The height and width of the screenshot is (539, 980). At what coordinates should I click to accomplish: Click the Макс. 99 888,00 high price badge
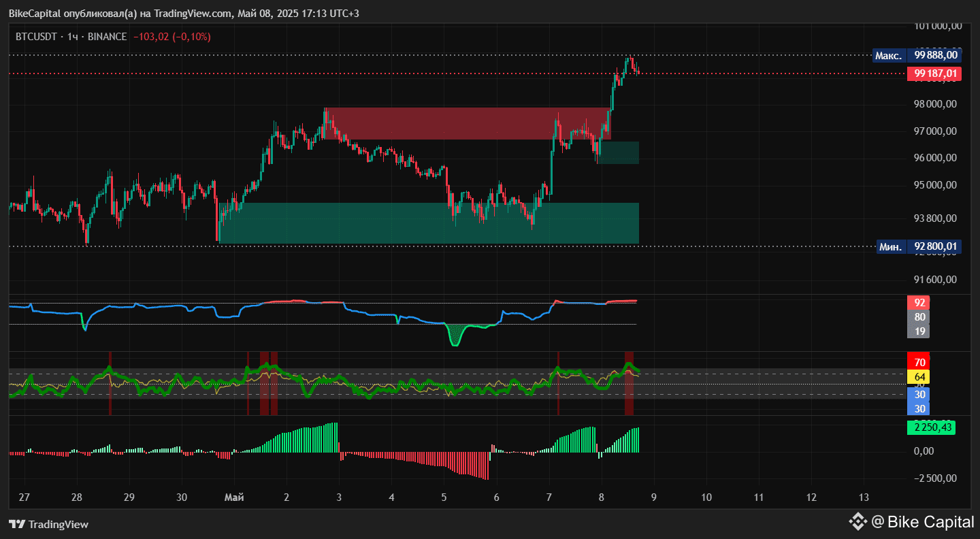[x=919, y=56]
